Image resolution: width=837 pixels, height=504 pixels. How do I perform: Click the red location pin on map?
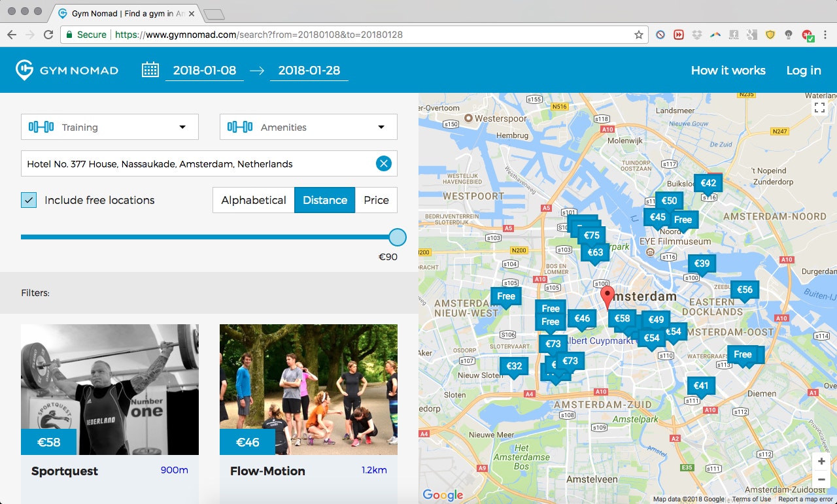pos(607,297)
